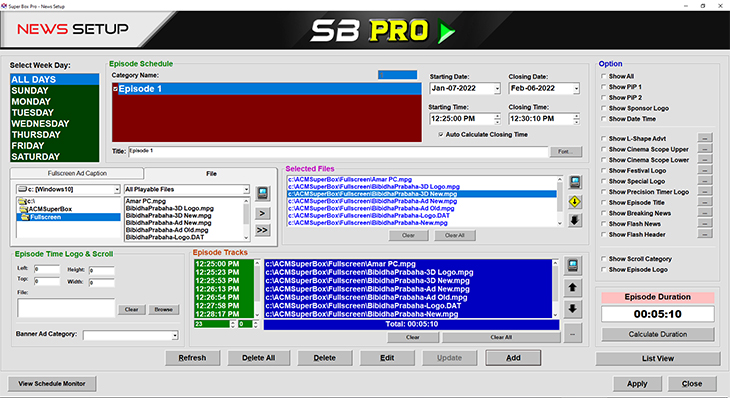This screenshot has width=730, height=400.
Task: Click the down arrow beside Selected Files
Action: (575, 219)
